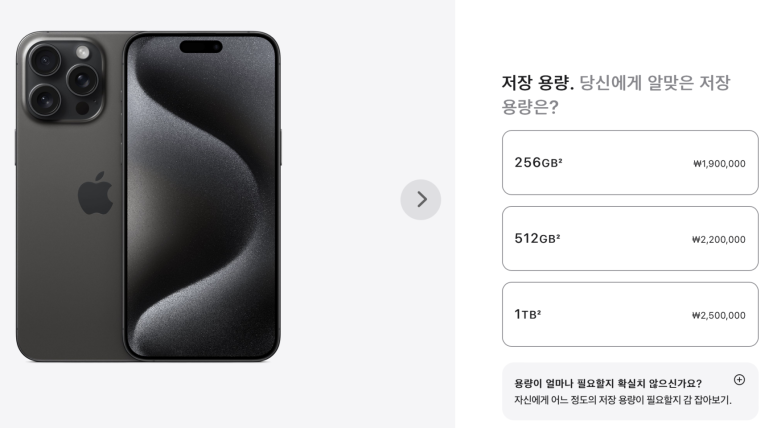The width and height of the screenshot is (773, 428).
Task: Click the plus icon in storage help card
Action: [x=739, y=379]
